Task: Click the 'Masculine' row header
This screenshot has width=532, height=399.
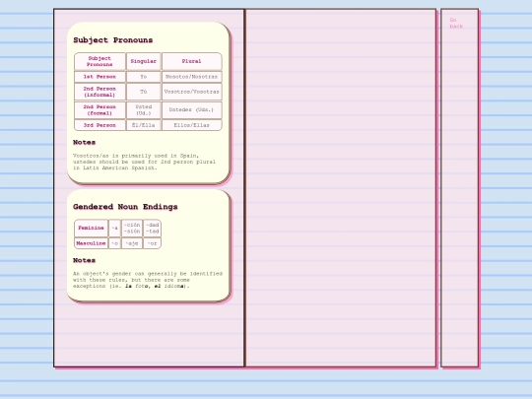Action: (91, 243)
